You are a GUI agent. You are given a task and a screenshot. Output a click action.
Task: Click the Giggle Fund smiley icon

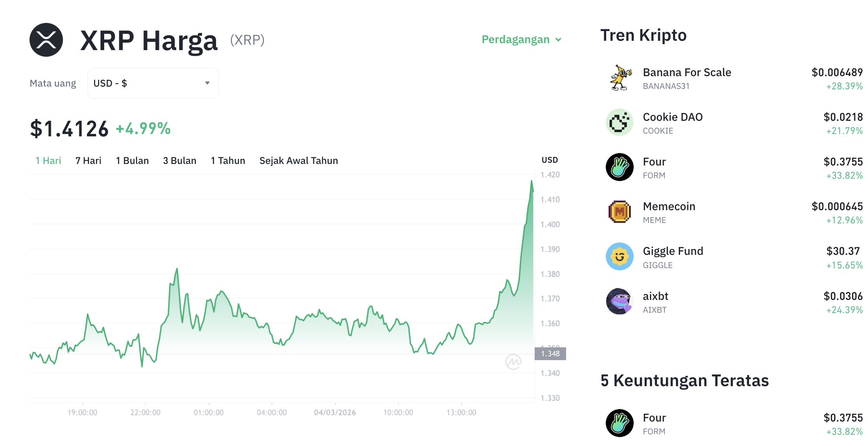click(x=619, y=256)
